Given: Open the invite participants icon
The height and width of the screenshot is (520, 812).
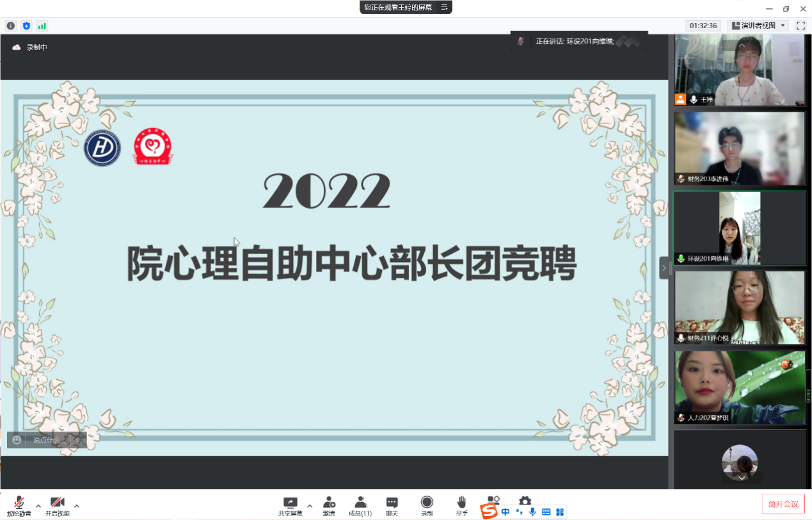Looking at the screenshot, I should (329, 503).
